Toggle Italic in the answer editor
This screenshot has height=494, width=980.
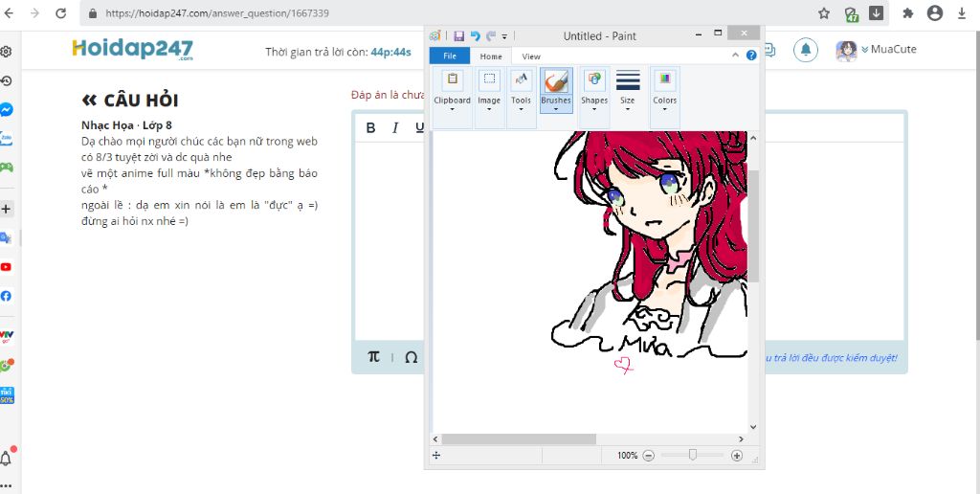tap(395, 127)
